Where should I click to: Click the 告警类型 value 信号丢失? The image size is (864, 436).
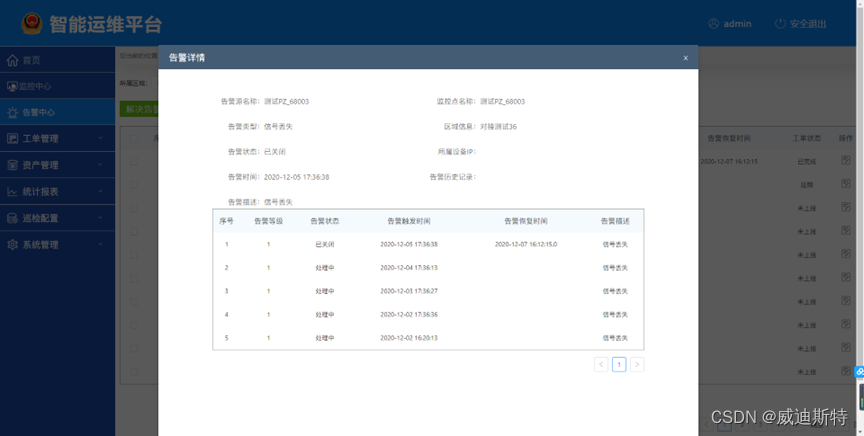pyautogui.click(x=278, y=127)
